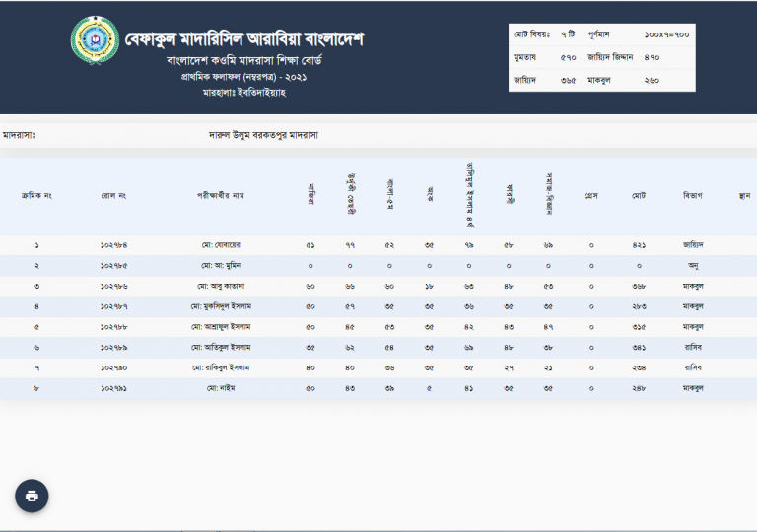Image resolution: width=757 pixels, height=532 pixels.
Task: Click roll number '১০২৭৮৬'
Action: [114, 287]
